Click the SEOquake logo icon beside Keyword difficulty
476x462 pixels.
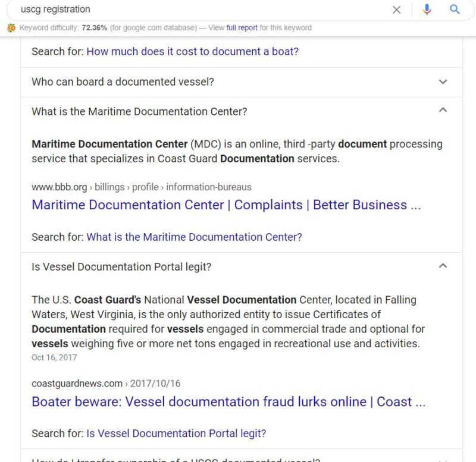(11, 28)
